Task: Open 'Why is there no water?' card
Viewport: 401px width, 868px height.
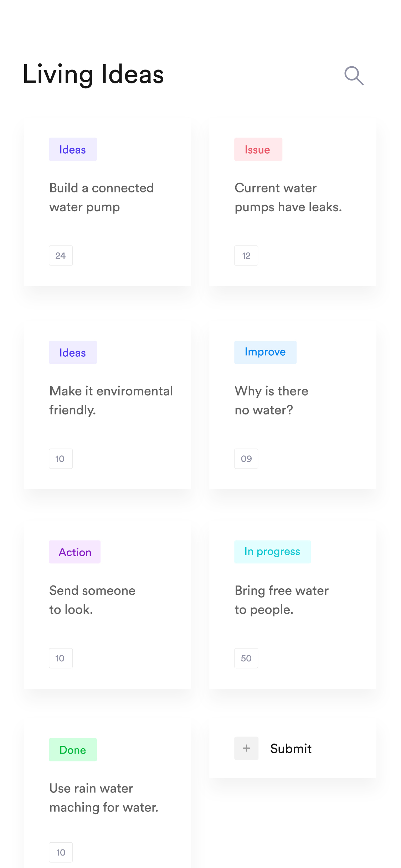Action: (x=293, y=405)
